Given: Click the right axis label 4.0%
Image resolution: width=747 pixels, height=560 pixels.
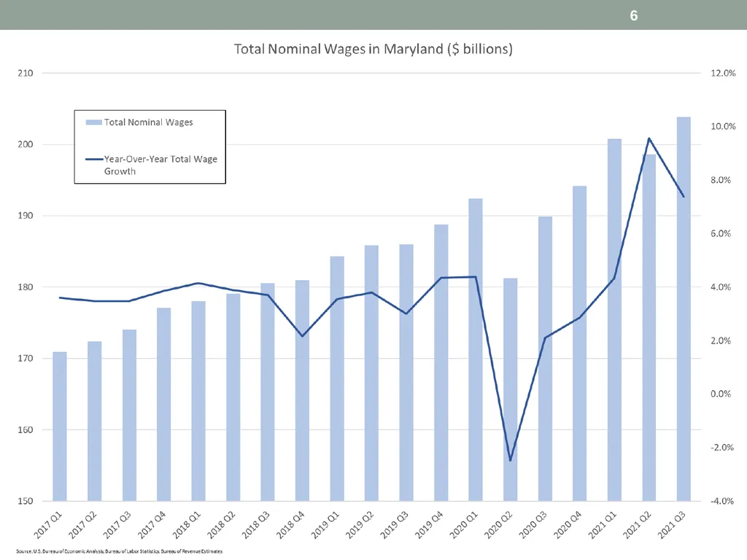Looking at the screenshot, I should coord(721,287).
